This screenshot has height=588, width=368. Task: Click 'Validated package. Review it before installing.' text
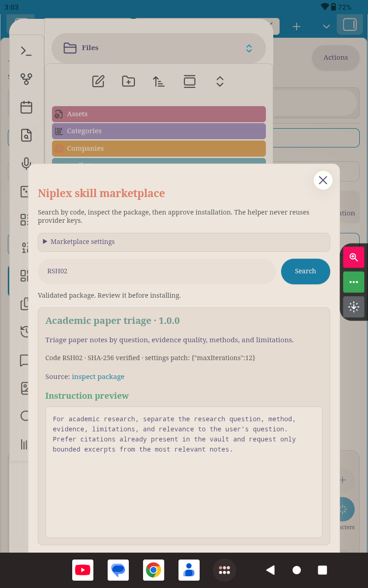coord(109,295)
